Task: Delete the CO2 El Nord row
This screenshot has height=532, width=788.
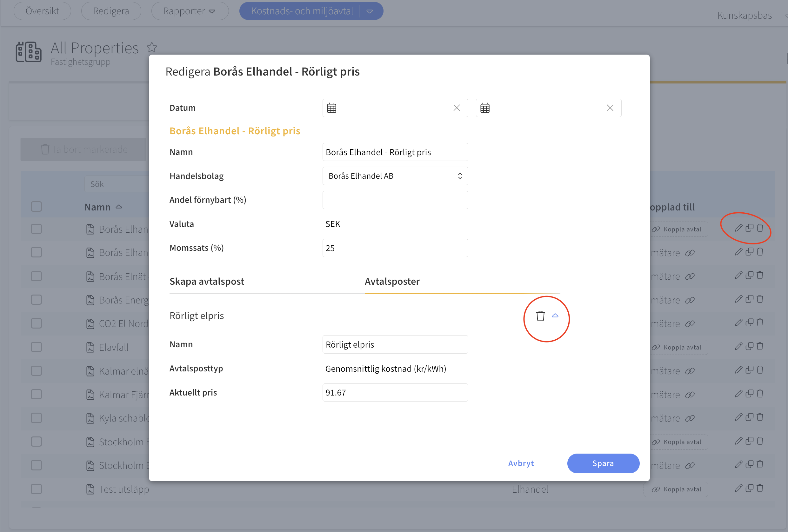Action: tap(760, 323)
